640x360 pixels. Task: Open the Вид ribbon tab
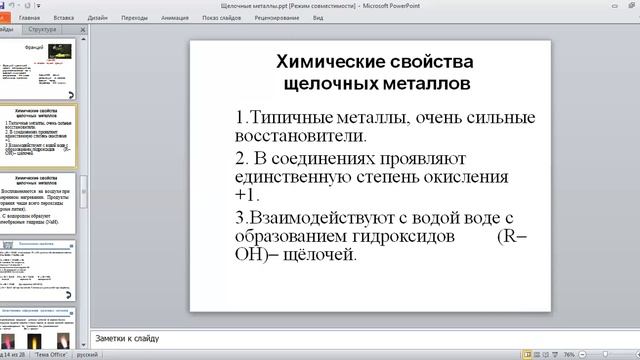click(318, 18)
